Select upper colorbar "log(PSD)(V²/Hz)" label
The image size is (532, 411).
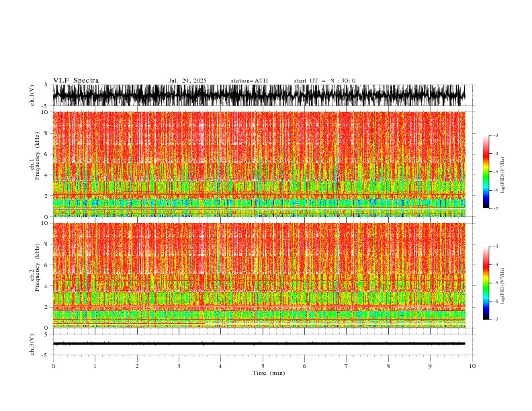coord(503,175)
